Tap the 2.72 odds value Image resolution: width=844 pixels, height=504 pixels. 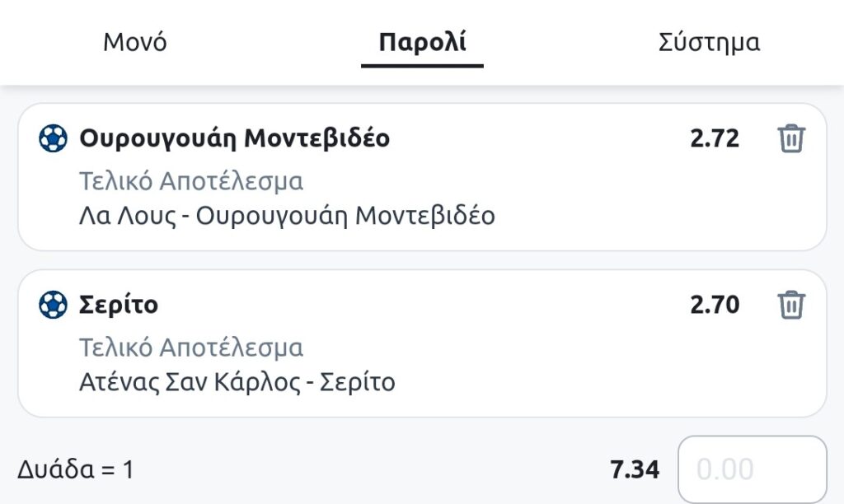pyautogui.click(x=715, y=139)
